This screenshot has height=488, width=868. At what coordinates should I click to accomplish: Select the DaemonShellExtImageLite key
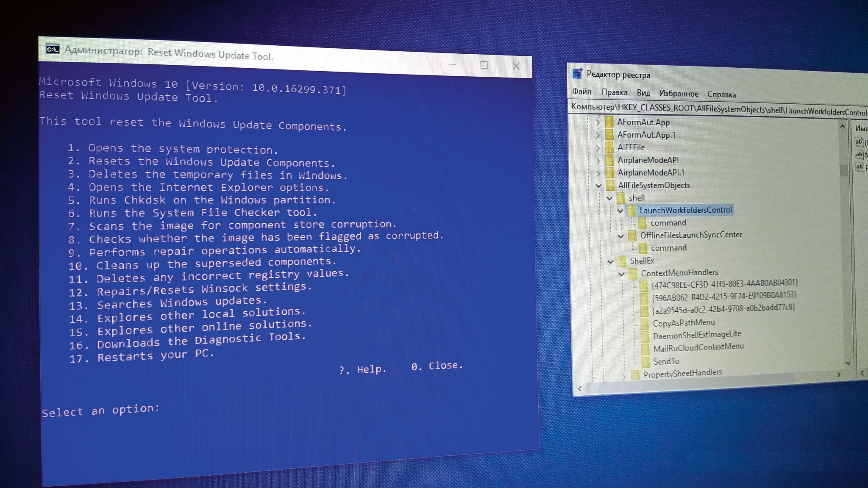tap(696, 335)
